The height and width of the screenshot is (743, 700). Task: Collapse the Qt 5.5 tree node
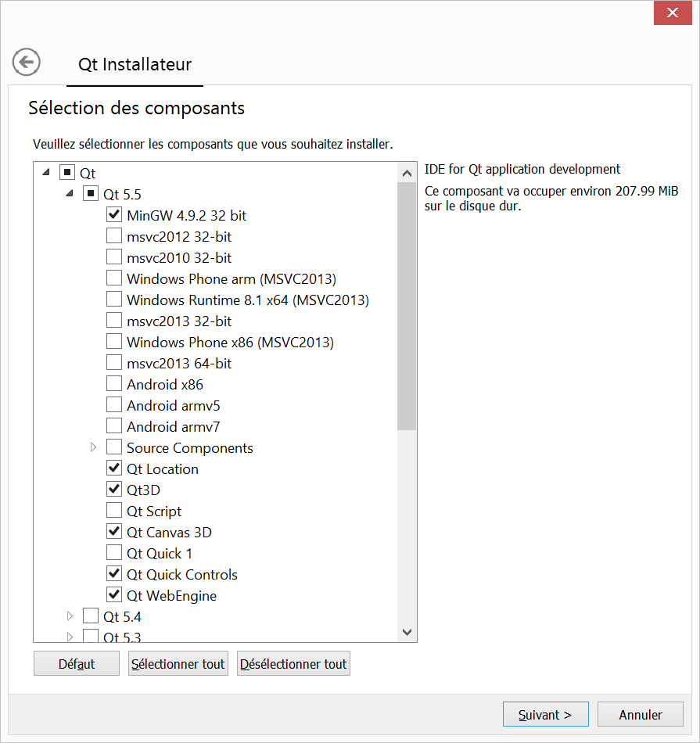coord(70,193)
